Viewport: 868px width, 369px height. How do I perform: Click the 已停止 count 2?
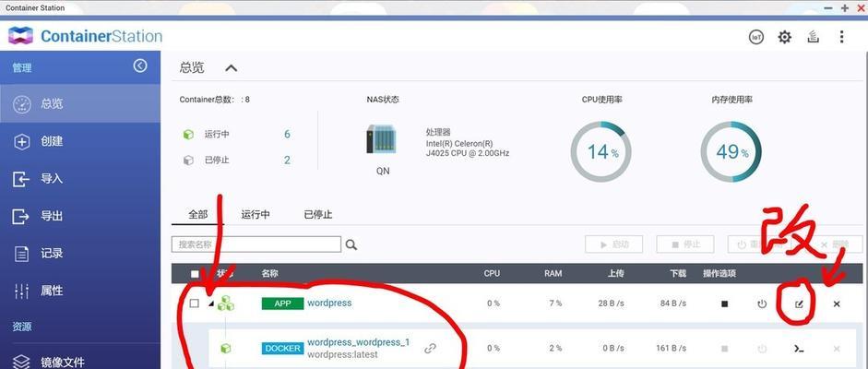287,160
